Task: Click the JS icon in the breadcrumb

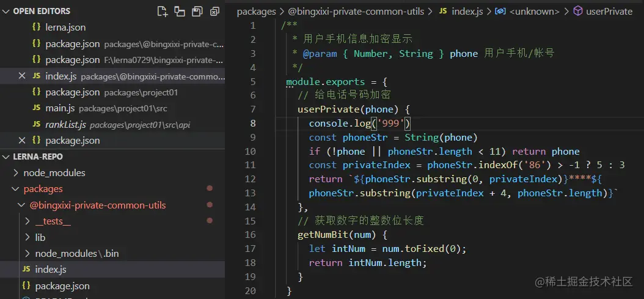Action: [443, 11]
